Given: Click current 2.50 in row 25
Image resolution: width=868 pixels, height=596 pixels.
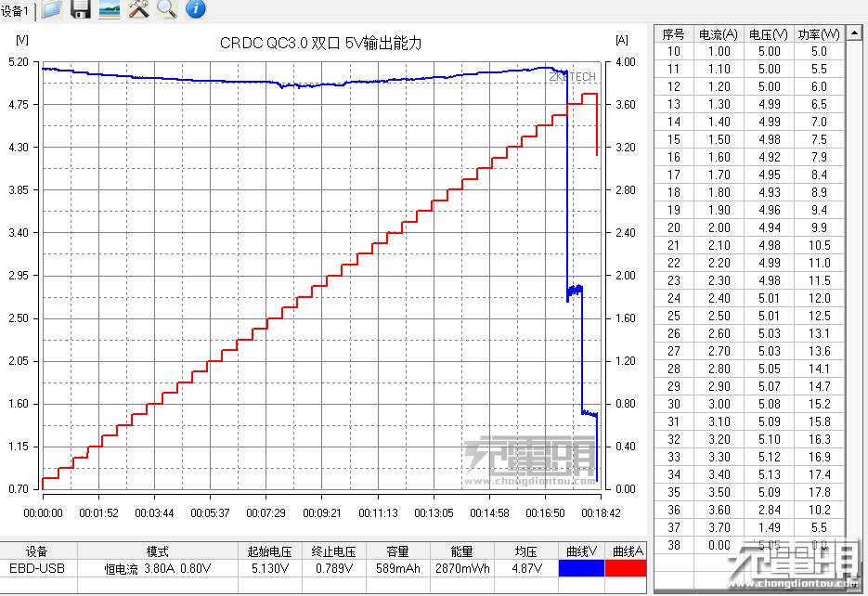Looking at the screenshot, I should tap(719, 316).
